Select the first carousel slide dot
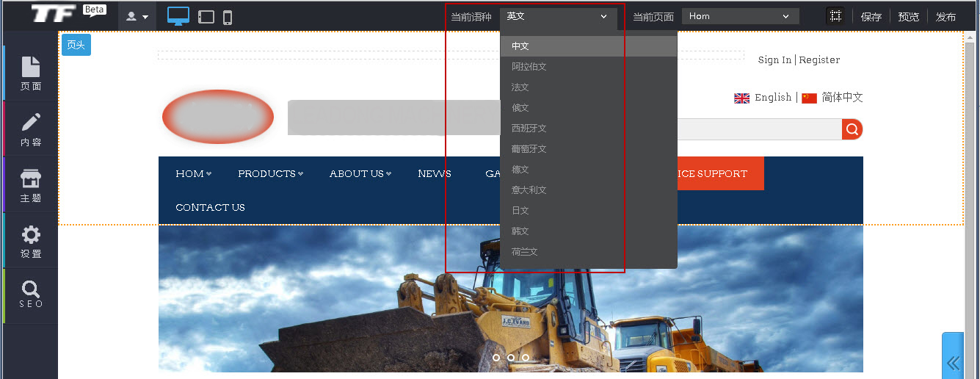 pyautogui.click(x=496, y=358)
